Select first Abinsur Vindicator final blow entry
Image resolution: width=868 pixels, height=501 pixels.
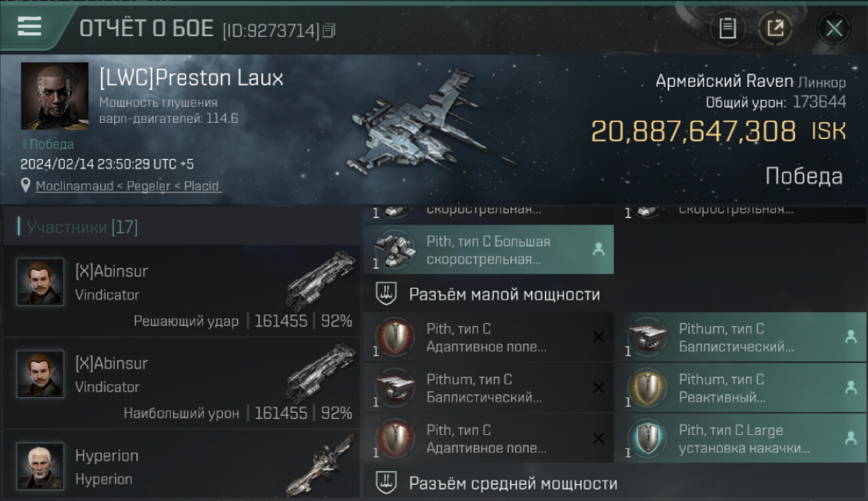(x=182, y=291)
